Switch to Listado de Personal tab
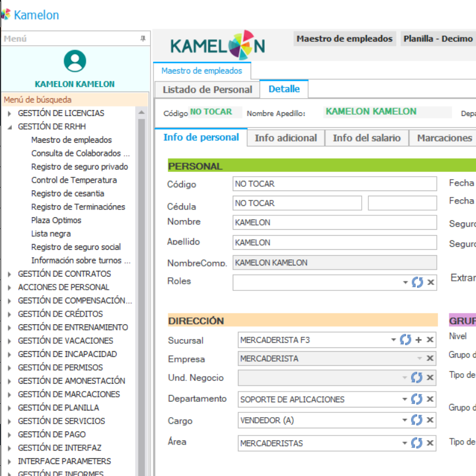476x476 pixels. (207, 90)
